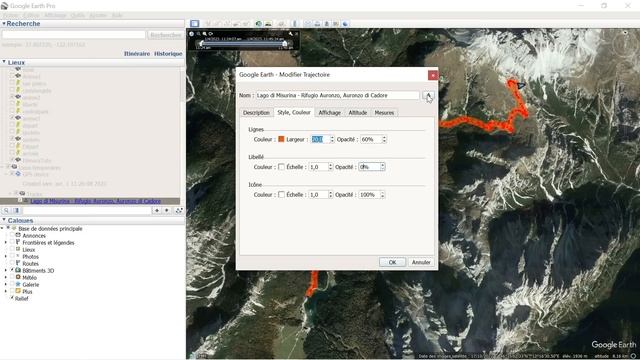640x360 pixels.
Task: Expand the Bâtiments 3D node
Action: [6, 270]
